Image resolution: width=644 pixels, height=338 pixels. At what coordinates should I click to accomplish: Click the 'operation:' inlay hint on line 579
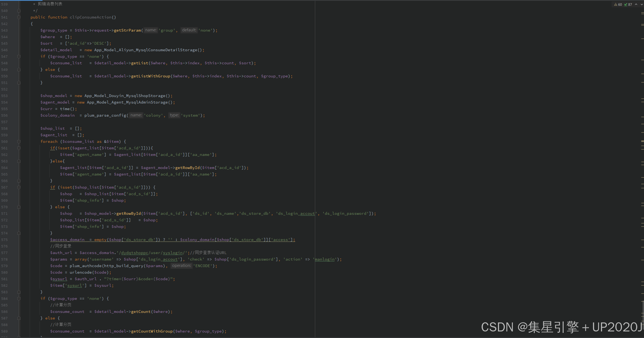pos(181,266)
